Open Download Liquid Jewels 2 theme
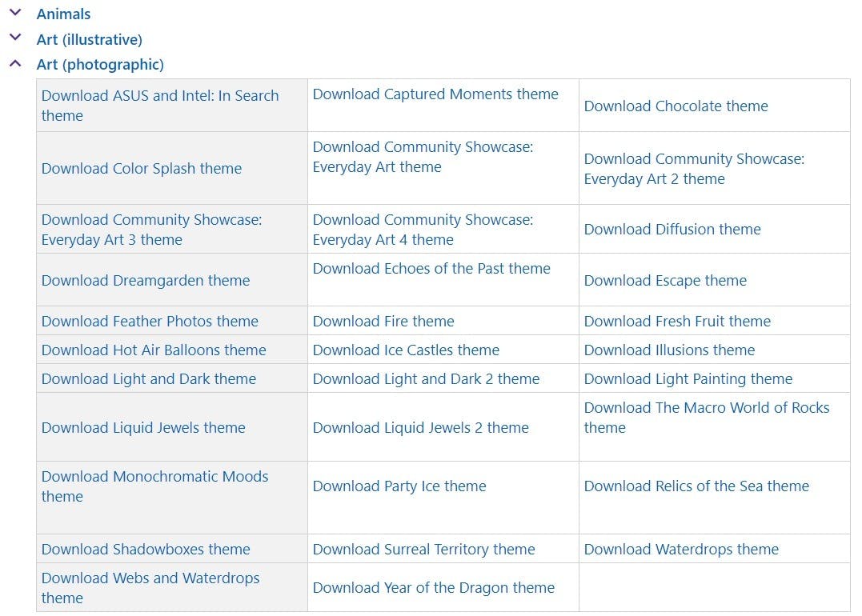This screenshot has height=616, width=862. (420, 428)
